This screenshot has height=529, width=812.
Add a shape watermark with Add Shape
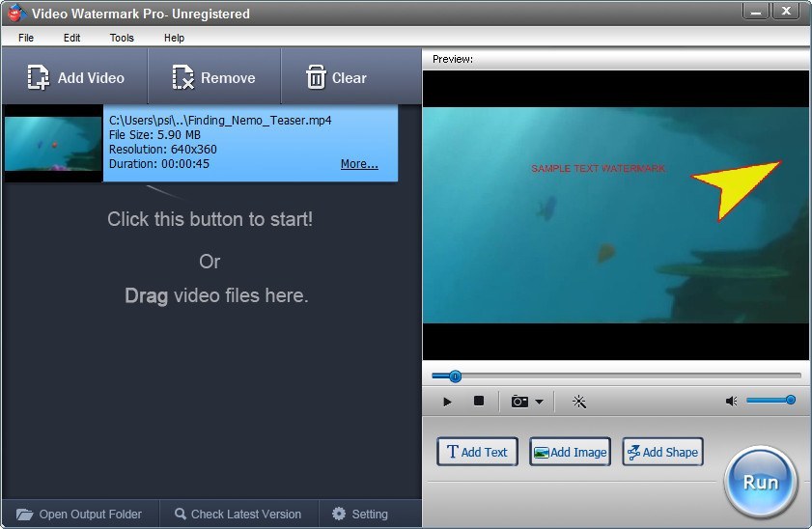(x=662, y=452)
